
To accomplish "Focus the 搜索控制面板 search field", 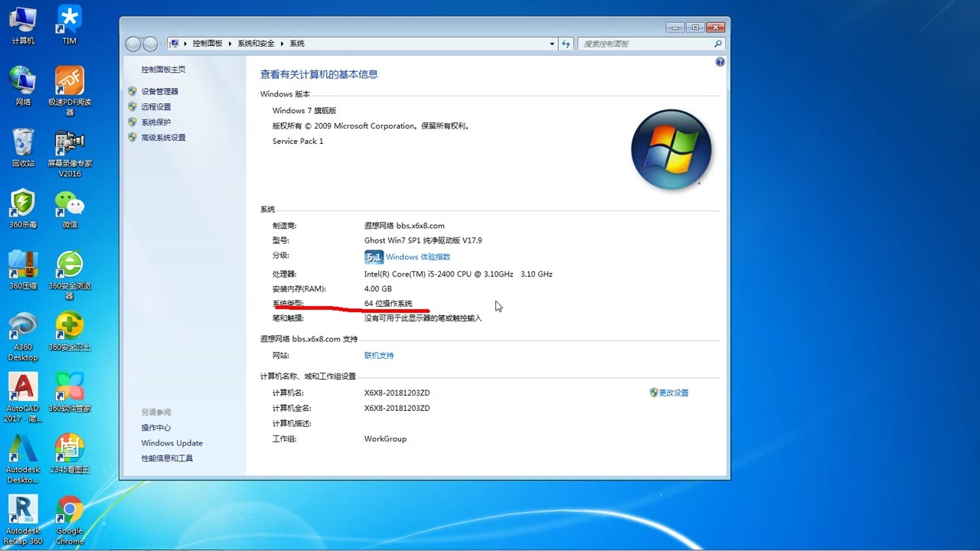I will [x=646, y=44].
